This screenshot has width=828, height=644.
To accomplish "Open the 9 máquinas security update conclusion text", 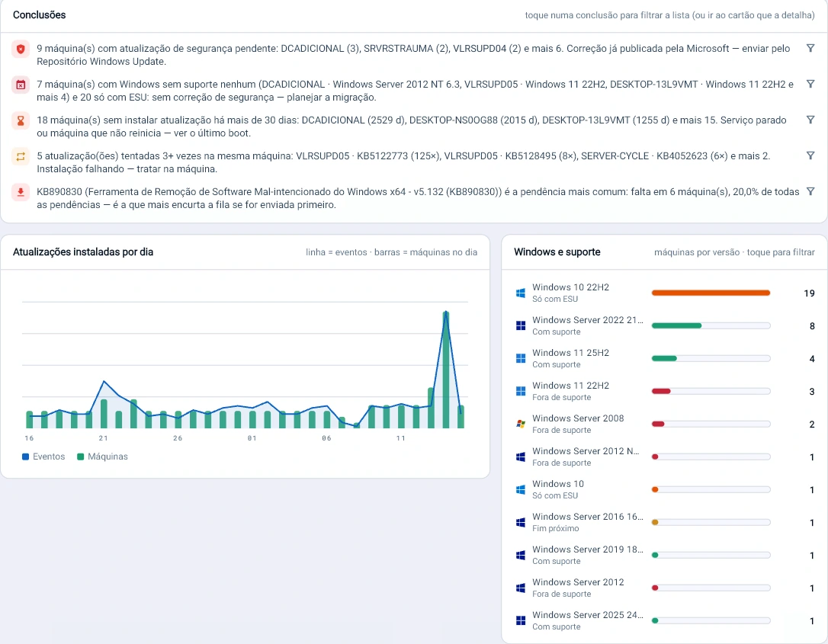I will 413,55.
